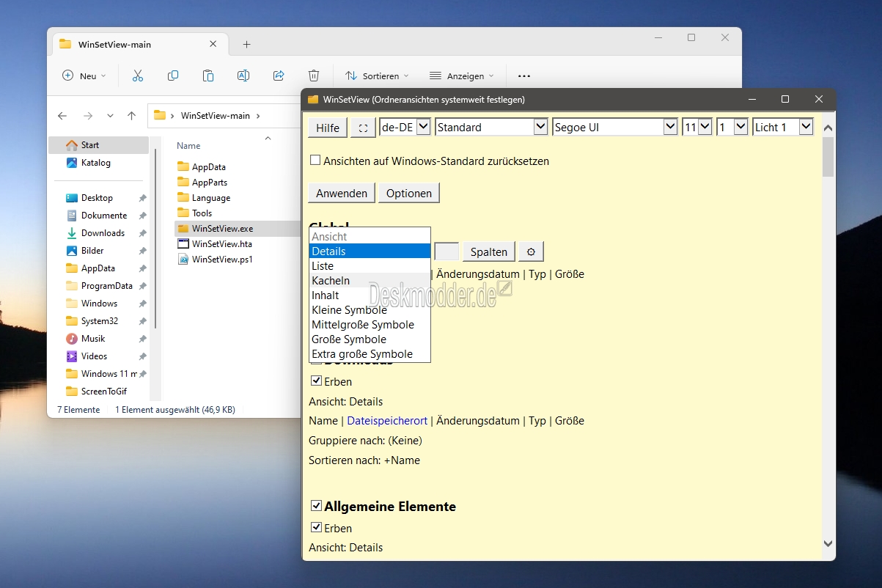Open the Standard dropdown in WinSetView
The image size is (882, 588).
pyautogui.click(x=491, y=127)
